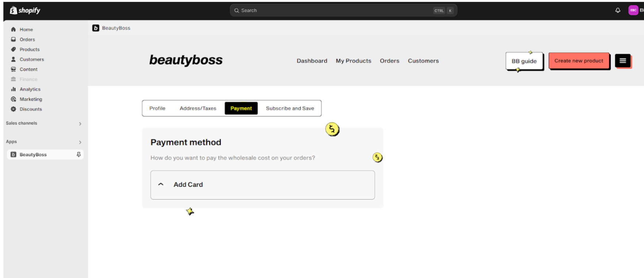
Task: Click the Orders inbox icon in sidebar
Action: (14, 39)
